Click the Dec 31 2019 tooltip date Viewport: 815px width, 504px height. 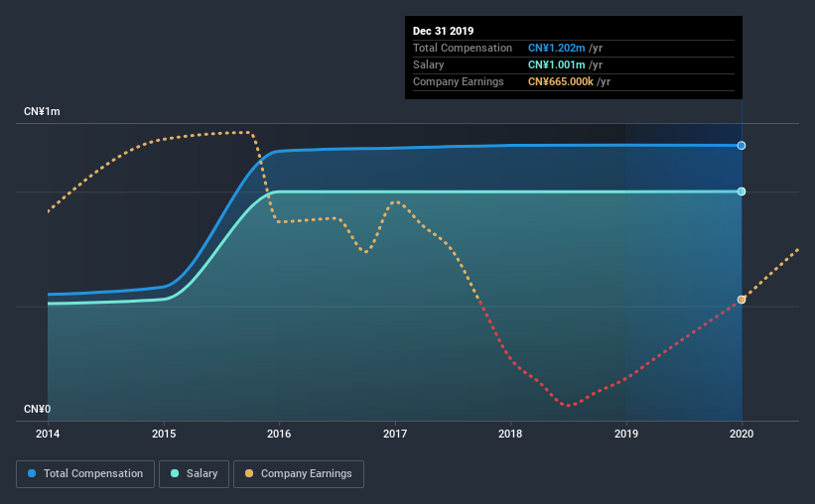click(444, 31)
